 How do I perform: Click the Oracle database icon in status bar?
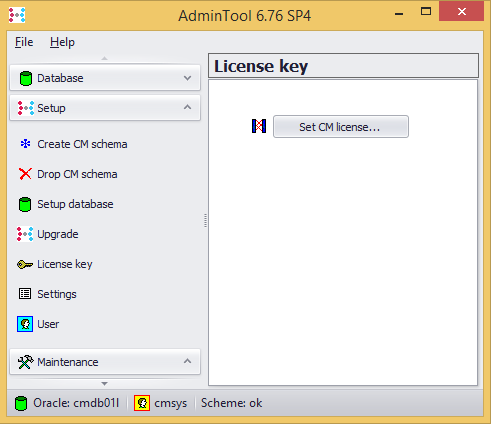[21, 403]
